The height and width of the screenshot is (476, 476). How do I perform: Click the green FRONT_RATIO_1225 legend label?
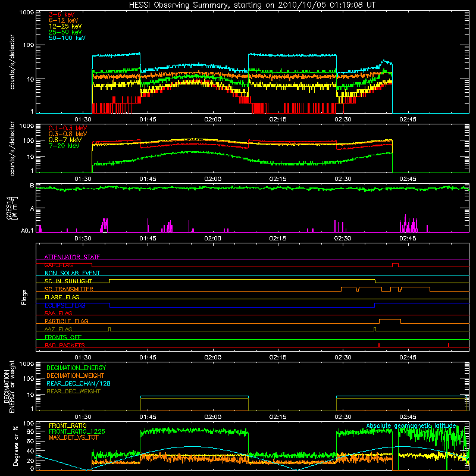(x=77, y=432)
